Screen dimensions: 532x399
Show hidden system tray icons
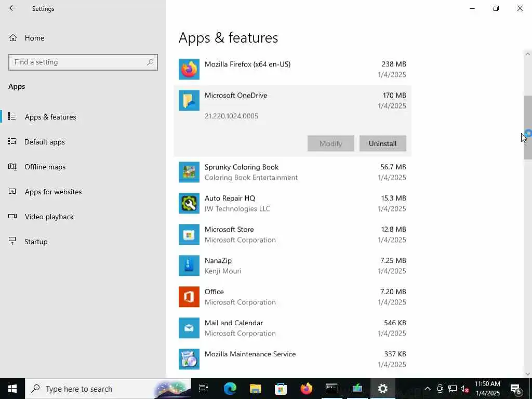(x=428, y=389)
